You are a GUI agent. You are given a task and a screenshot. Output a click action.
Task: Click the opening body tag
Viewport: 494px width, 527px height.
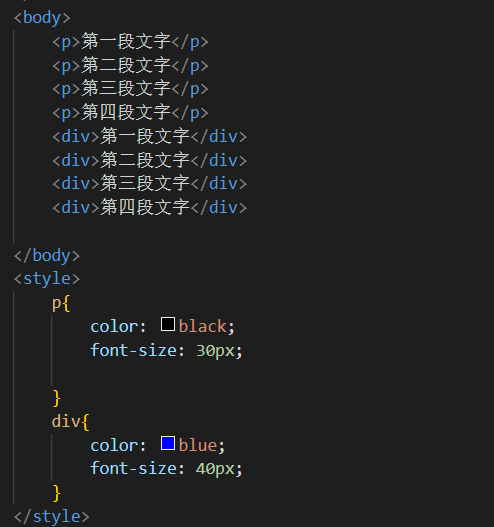point(42,18)
